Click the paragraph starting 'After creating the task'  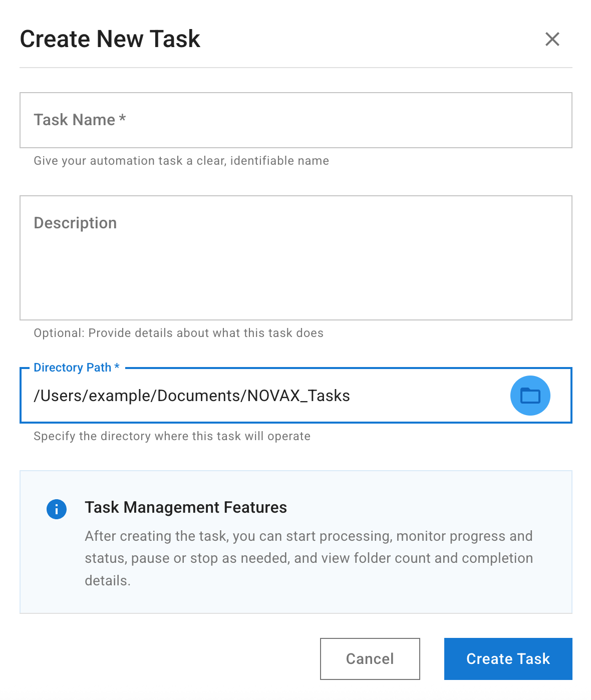coord(309,558)
